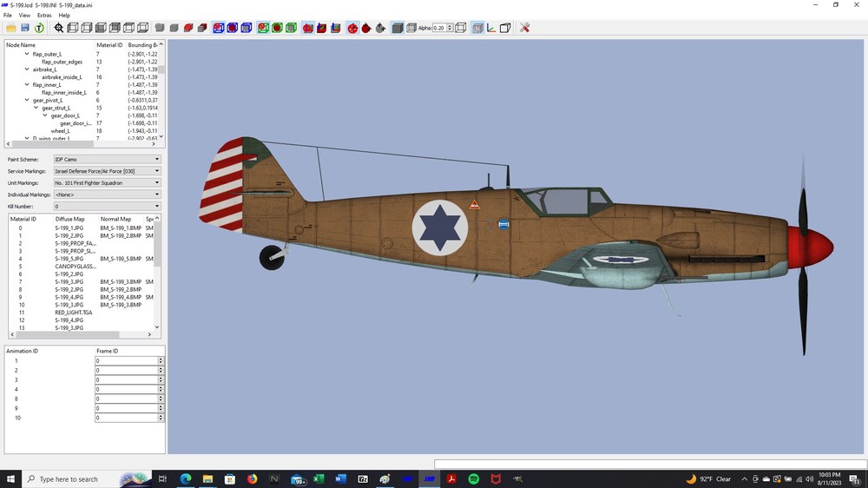Click the white box icon left of tools icon
The image size is (868, 488).
click(505, 28)
